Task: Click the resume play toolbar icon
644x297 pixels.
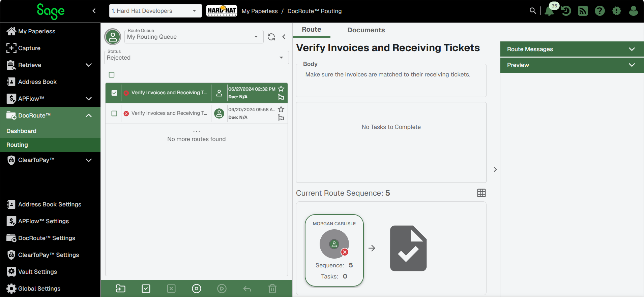Action: [x=222, y=289]
